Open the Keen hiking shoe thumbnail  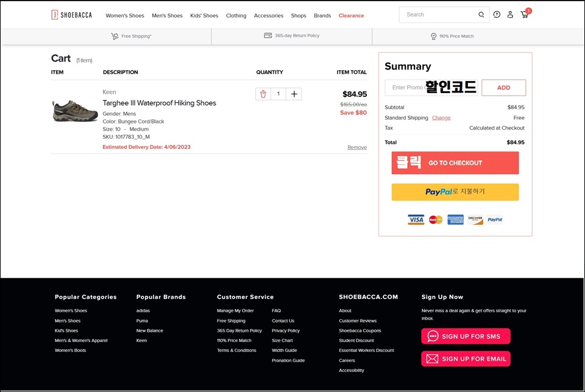[x=74, y=111]
